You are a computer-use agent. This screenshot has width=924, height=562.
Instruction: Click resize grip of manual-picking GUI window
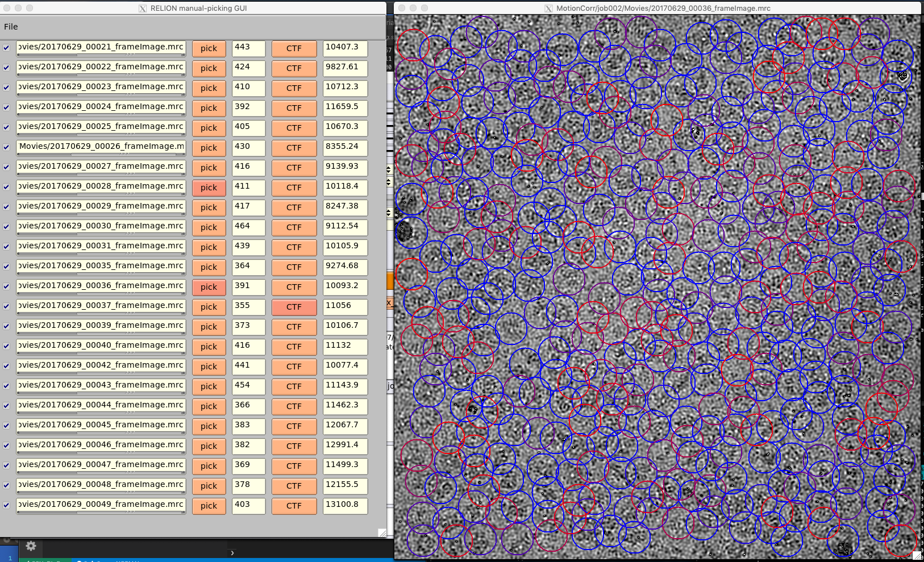(382, 532)
